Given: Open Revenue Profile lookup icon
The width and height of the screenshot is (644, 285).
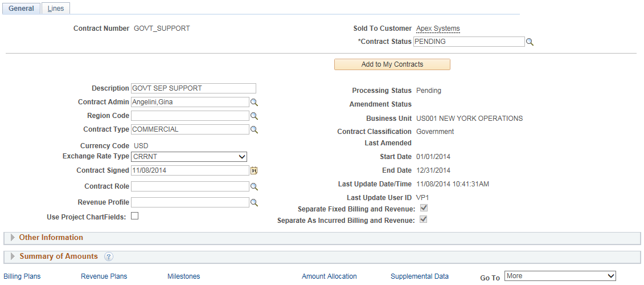Looking at the screenshot, I should pyautogui.click(x=255, y=202).
